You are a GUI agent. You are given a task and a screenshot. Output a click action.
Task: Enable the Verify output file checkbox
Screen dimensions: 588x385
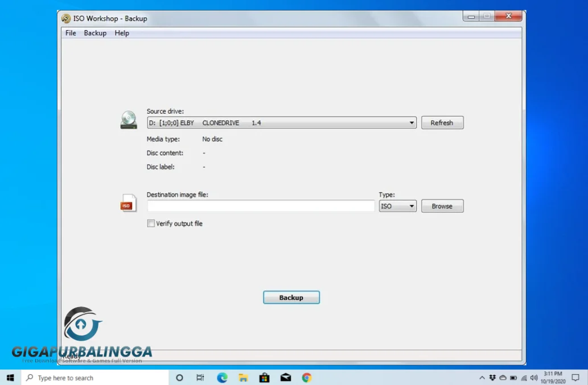tap(151, 223)
